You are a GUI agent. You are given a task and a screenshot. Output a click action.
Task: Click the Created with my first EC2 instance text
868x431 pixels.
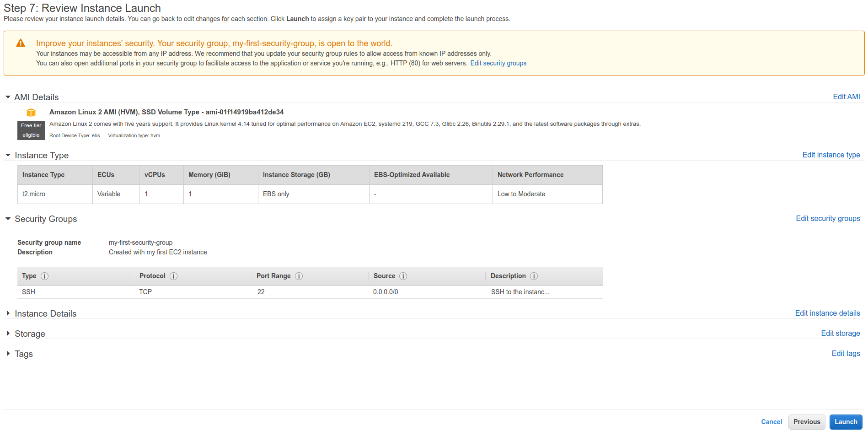click(x=158, y=252)
